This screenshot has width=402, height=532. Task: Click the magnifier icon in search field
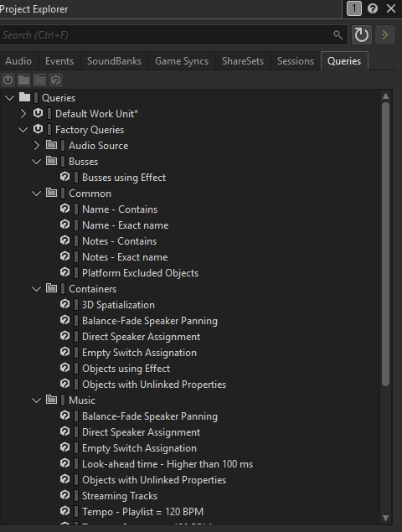(338, 35)
